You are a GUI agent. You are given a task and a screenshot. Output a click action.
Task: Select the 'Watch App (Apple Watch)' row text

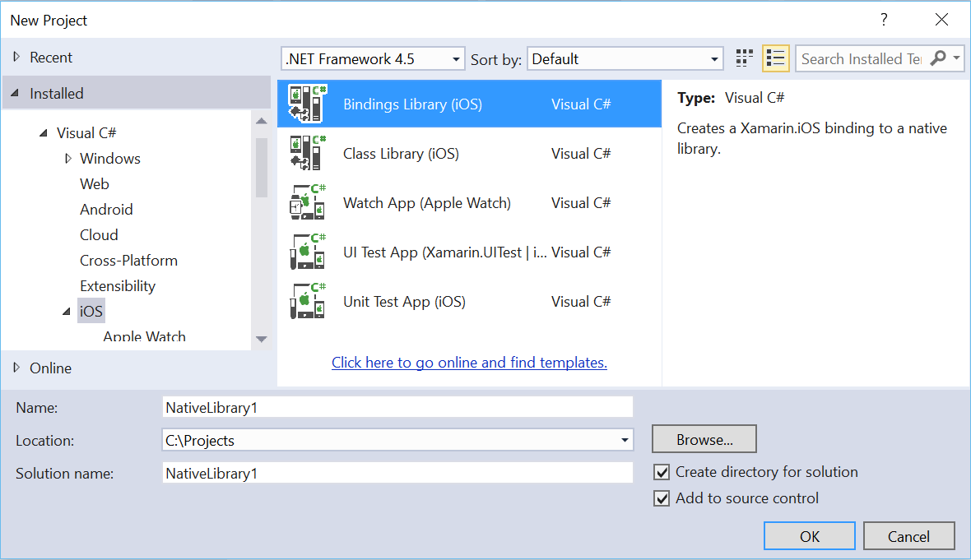[x=427, y=203]
